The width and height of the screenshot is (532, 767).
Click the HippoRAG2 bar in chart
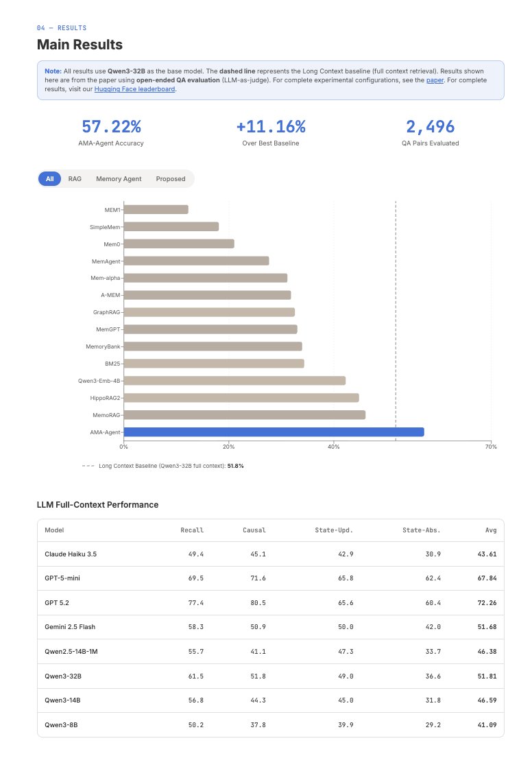241,398
